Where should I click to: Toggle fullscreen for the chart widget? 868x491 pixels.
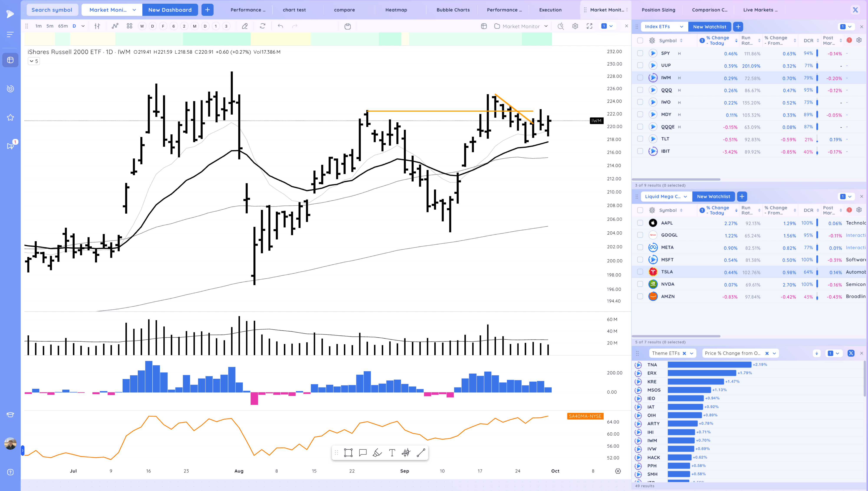point(589,26)
